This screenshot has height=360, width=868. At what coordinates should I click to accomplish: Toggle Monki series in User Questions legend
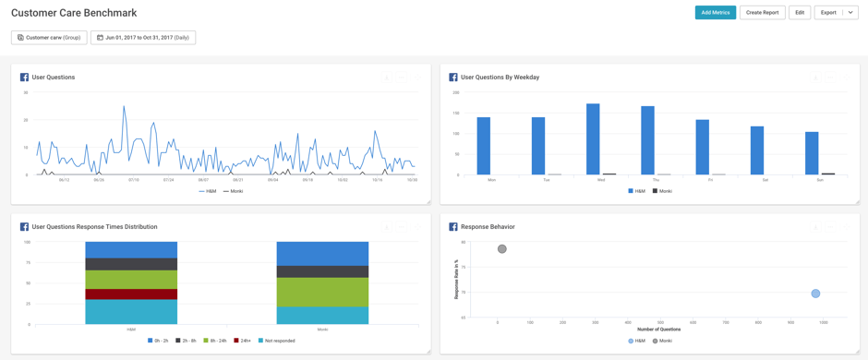pyautogui.click(x=233, y=191)
